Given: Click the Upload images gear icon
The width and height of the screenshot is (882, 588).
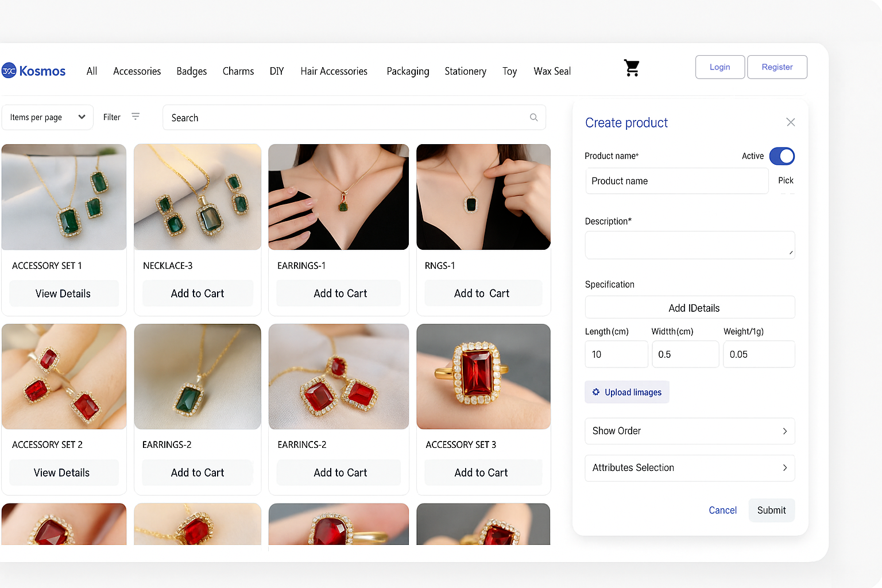Looking at the screenshot, I should point(596,392).
